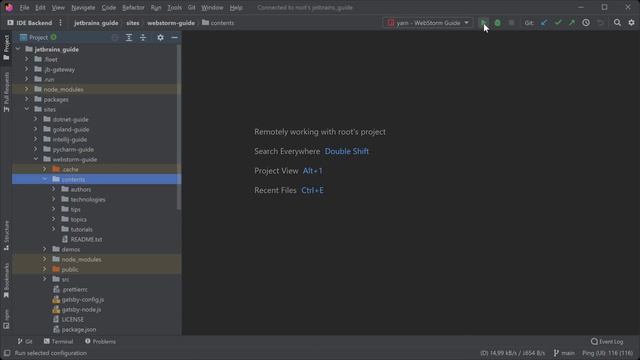Expand the dotnet-guide folder

point(36,119)
